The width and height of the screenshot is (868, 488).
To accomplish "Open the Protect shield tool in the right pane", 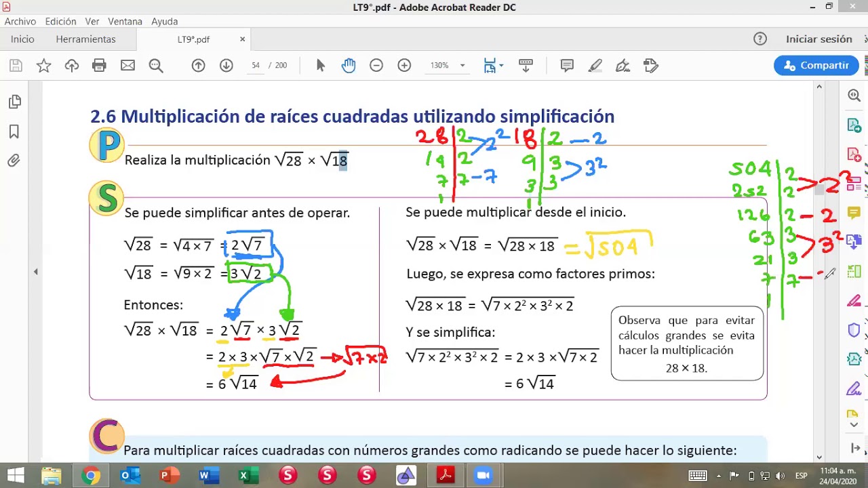I will tap(854, 330).
